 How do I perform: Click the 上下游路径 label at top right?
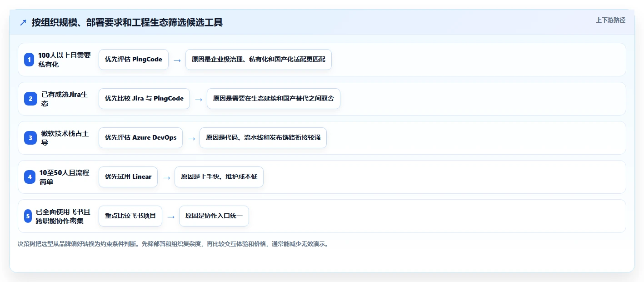[610, 20]
